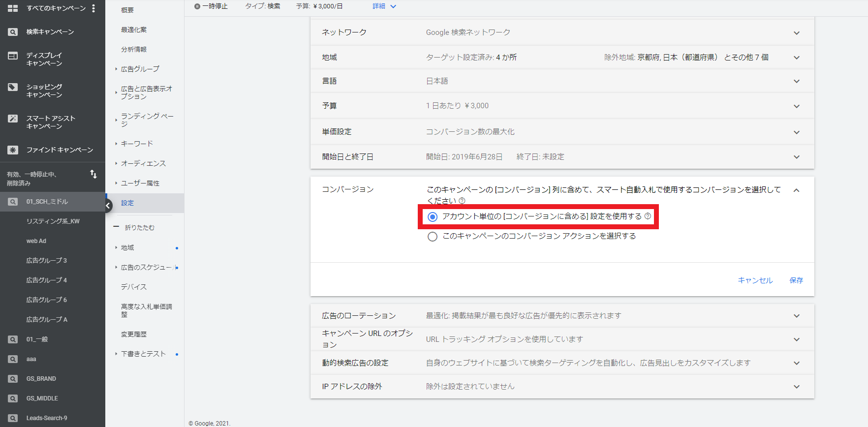Click the search icon beside 01_一般
This screenshot has width=868, height=427.
coord(13,339)
